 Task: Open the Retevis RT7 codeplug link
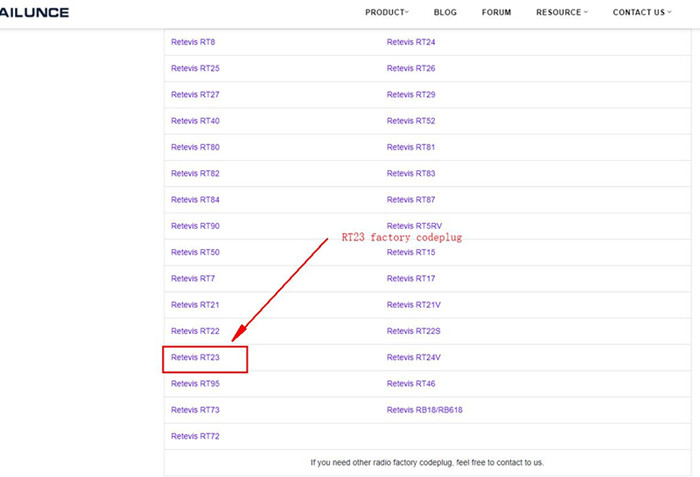193,279
